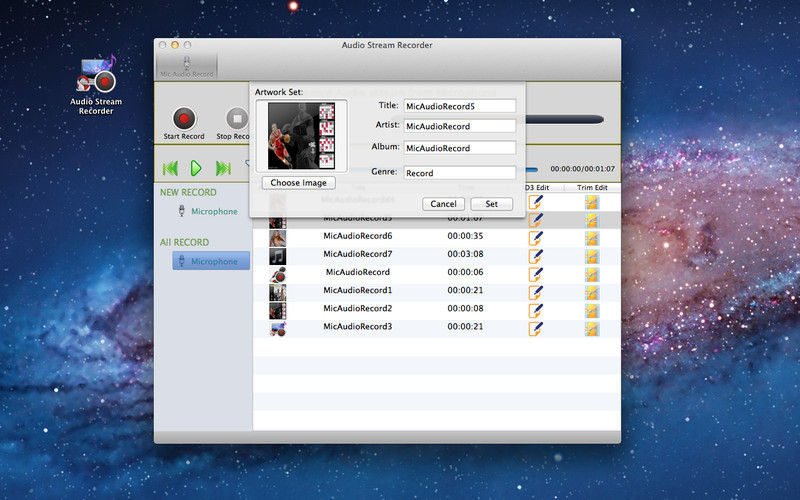Click the Trim Edit column header
This screenshot has height=500, width=800.
tap(592, 187)
